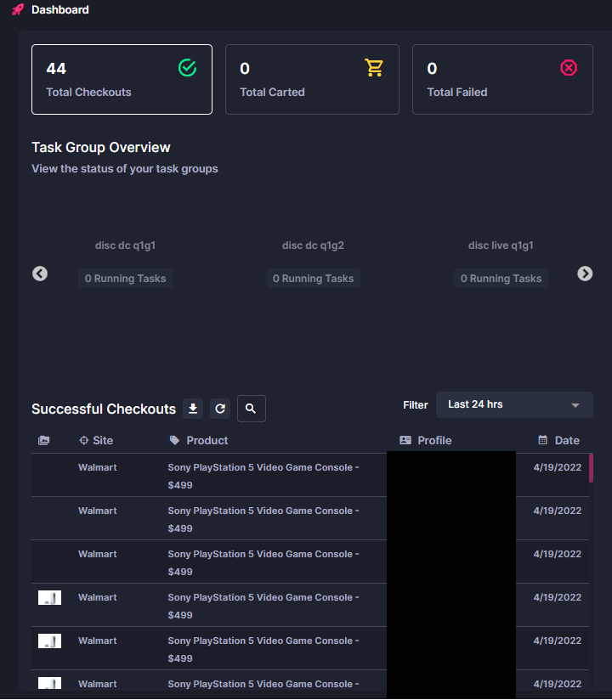Viewport: 612px width, 700px height.
Task: Click the Task Group Overview heading
Action: click(x=101, y=147)
